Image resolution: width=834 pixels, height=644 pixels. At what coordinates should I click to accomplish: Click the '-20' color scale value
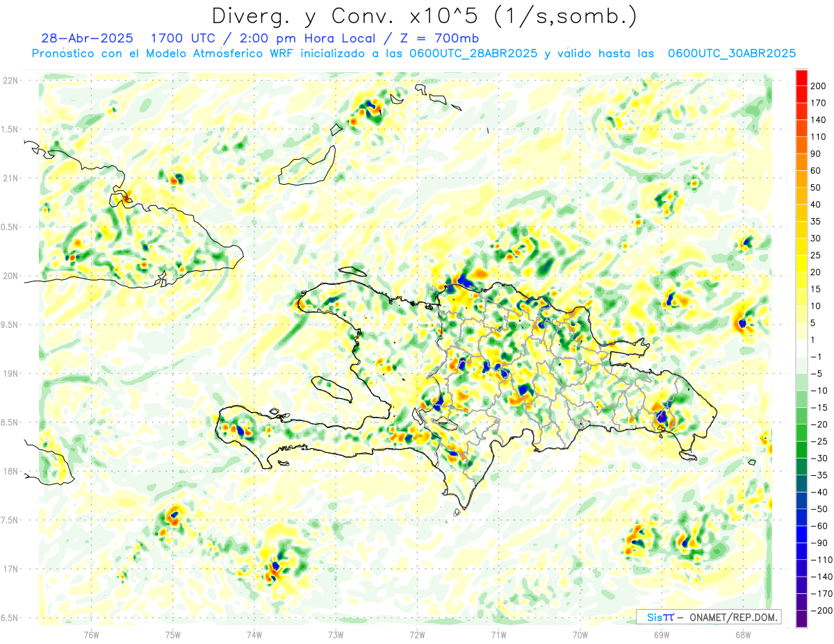pos(819,424)
